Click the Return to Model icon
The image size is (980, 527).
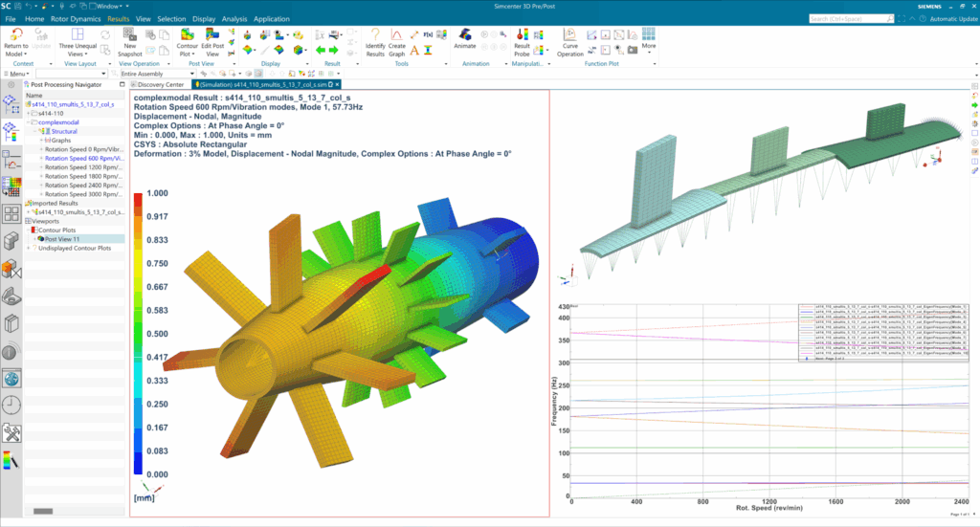point(15,35)
